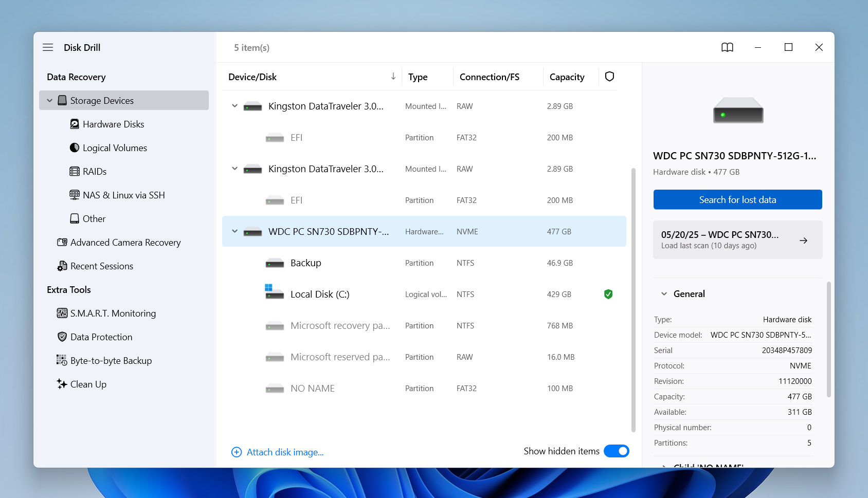The image size is (868, 498).
Task: Turn off Show hidden items switch
Action: click(616, 451)
